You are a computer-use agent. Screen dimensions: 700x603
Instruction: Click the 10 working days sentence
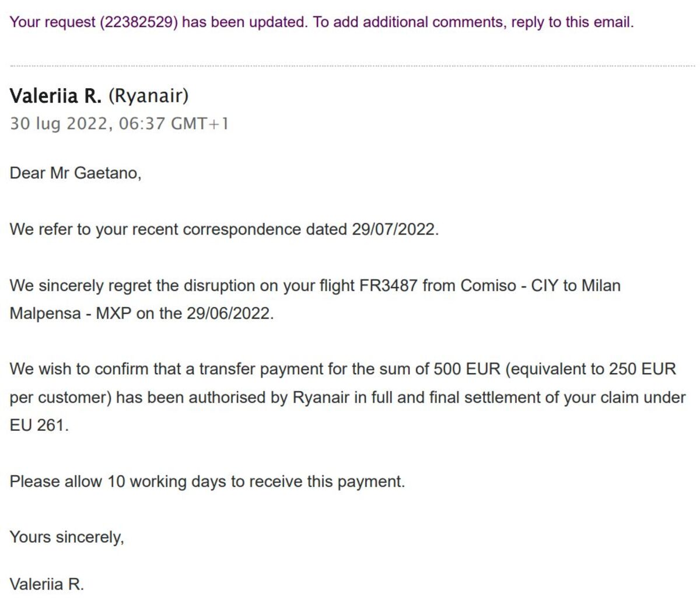[x=207, y=482]
